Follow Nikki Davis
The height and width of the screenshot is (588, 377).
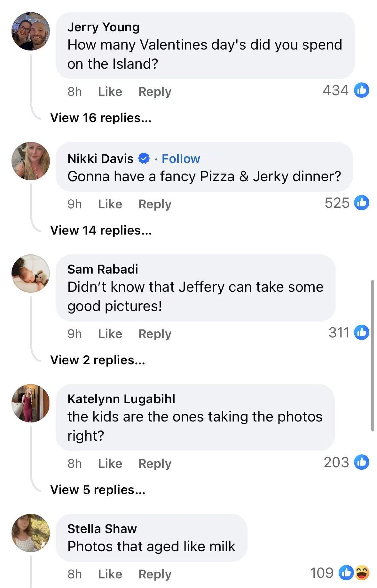pos(181,159)
